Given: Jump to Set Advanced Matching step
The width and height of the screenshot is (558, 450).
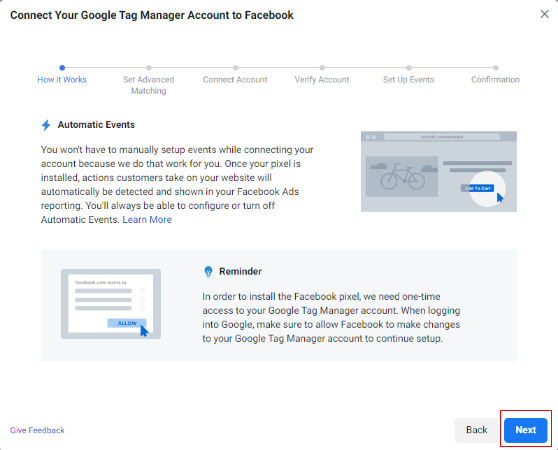Looking at the screenshot, I should click(149, 85).
